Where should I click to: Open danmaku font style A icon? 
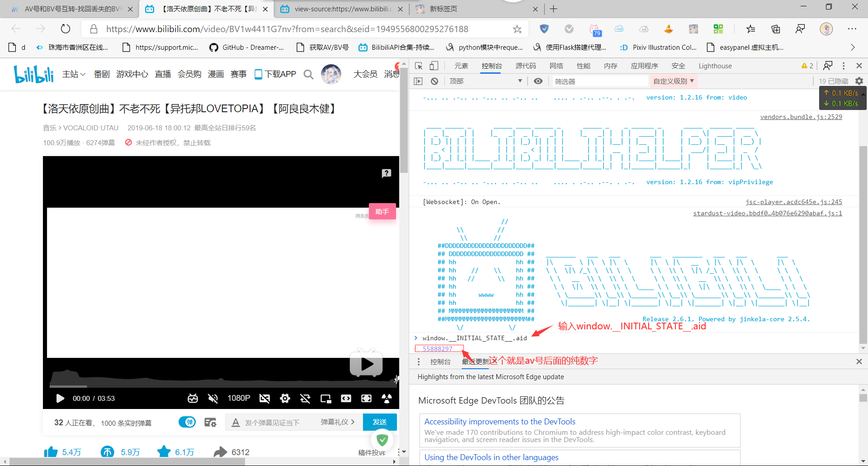click(x=236, y=423)
